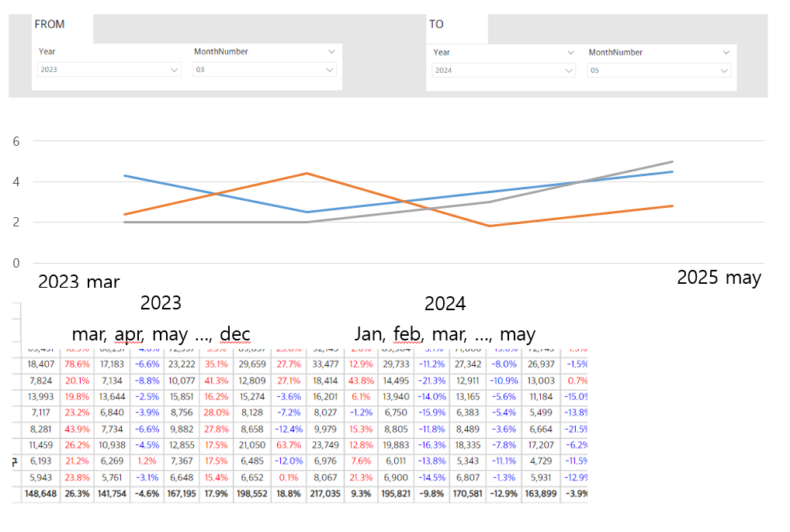790x532 pixels.
Task: Click the table cell 5,499
Action: pos(541,413)
